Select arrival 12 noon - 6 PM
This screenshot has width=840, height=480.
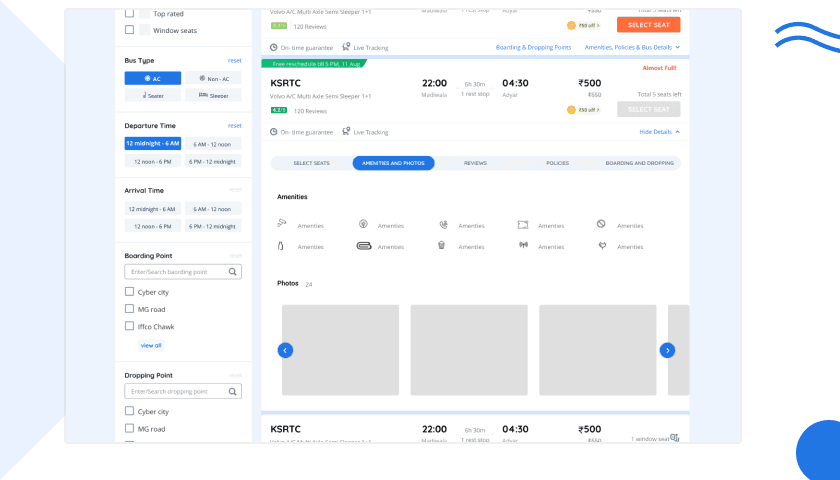point(153,226)
